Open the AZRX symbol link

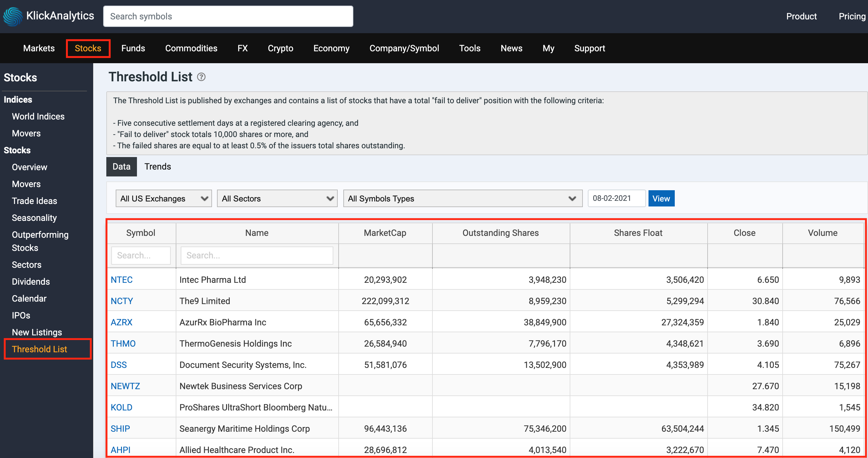tap(121, 322)
